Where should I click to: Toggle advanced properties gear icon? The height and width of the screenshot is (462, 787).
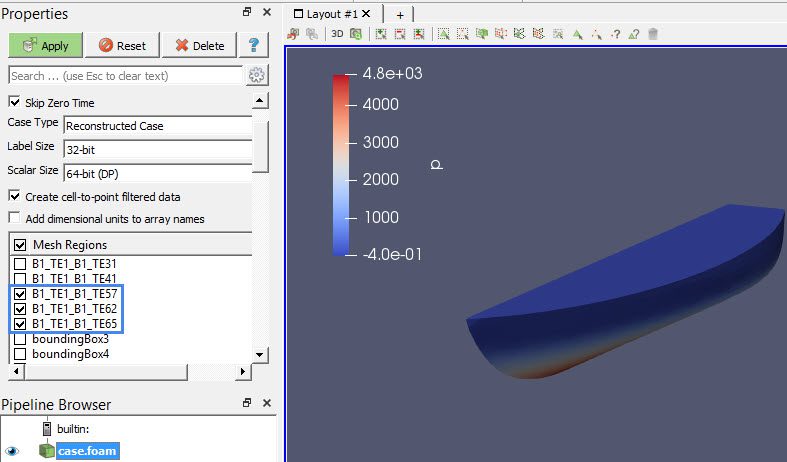pyautogui.click(x=257, y=75)
